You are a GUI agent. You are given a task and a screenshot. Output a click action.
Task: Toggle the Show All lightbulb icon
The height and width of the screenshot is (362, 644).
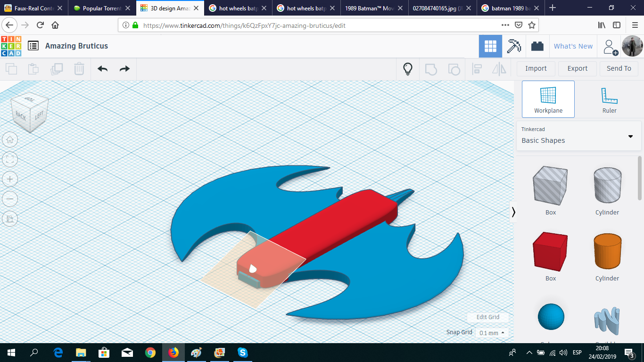pos(408,69)
